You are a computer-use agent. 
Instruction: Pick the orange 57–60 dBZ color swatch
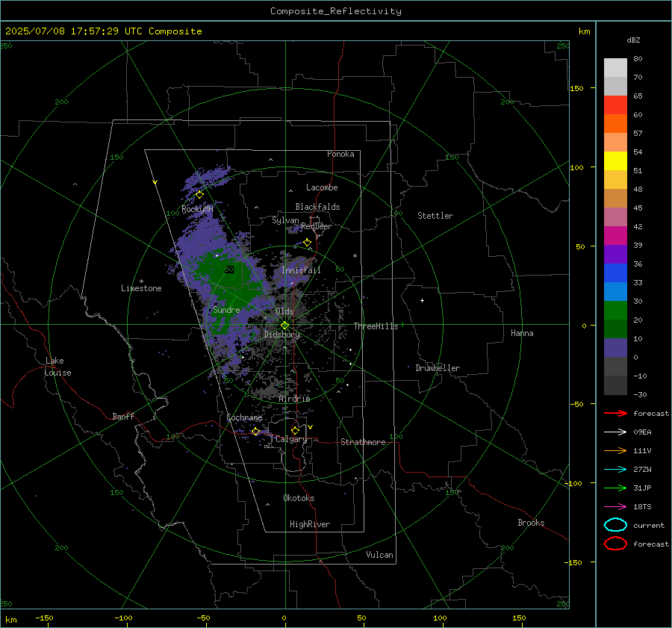point(615,124)
